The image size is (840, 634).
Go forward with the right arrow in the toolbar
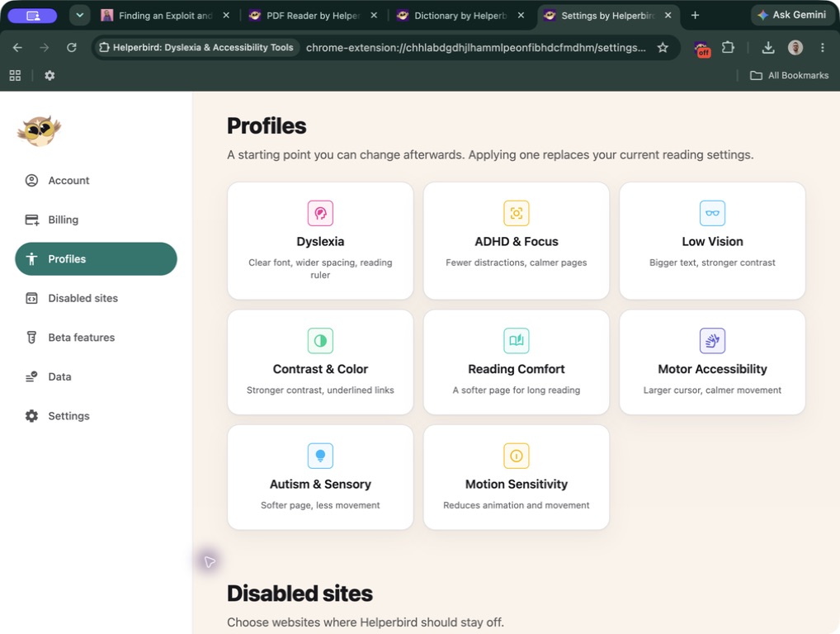coord(44,48)
